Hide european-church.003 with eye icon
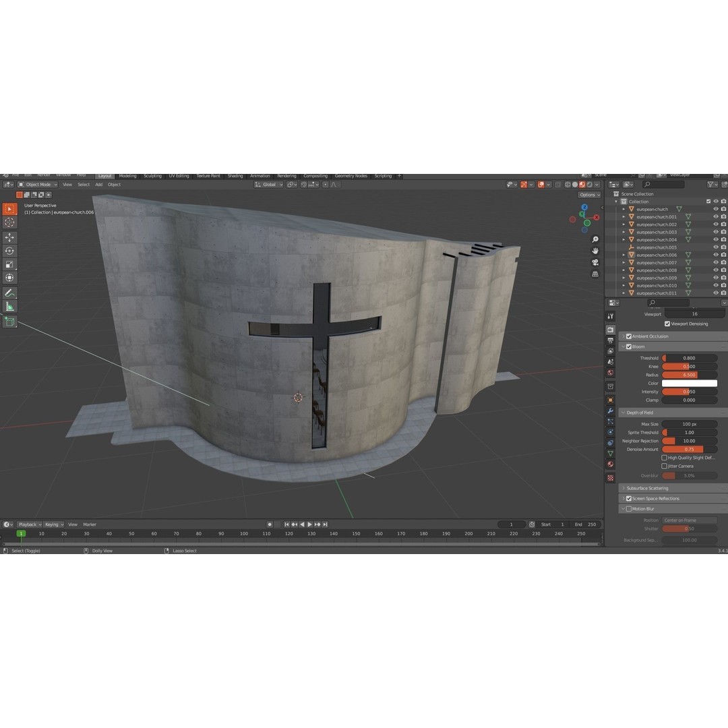Image resolution: width=728 pixels, height=728 pixels. click(x=715, y=232)
